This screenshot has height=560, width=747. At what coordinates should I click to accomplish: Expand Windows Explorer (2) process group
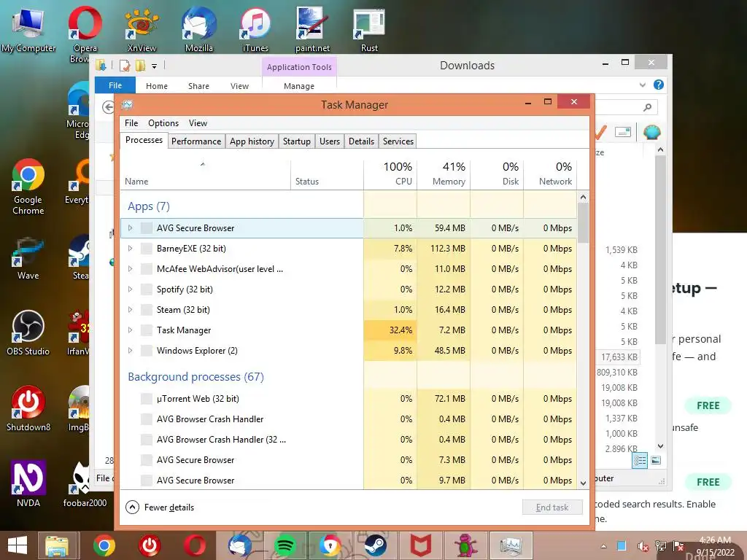point(130,351)
